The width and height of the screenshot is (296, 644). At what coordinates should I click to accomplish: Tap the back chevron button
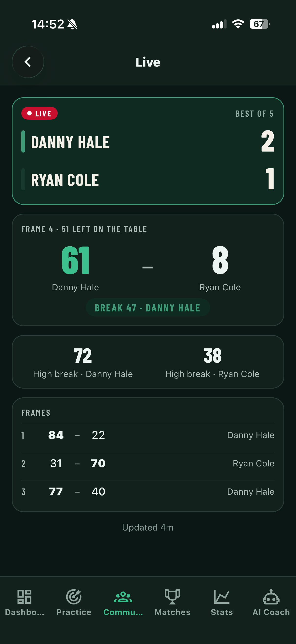(x=28, y=62)
